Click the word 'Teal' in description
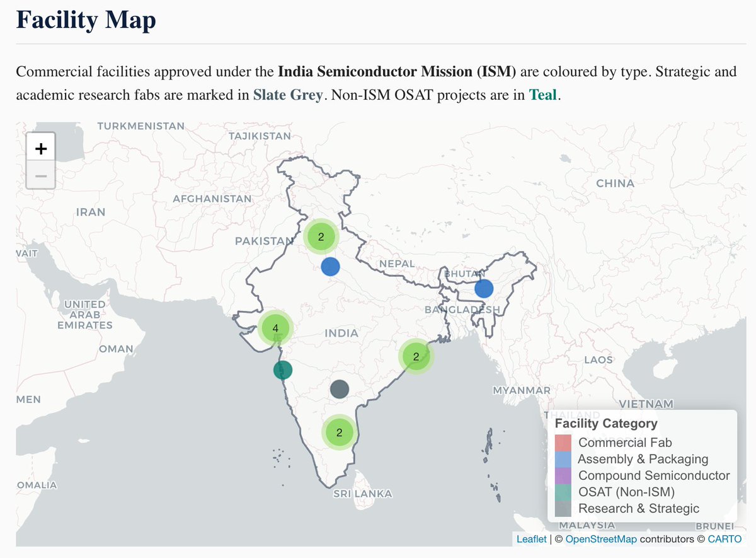Viewport: 756px width, 558px height. click(x=543, y=96)
